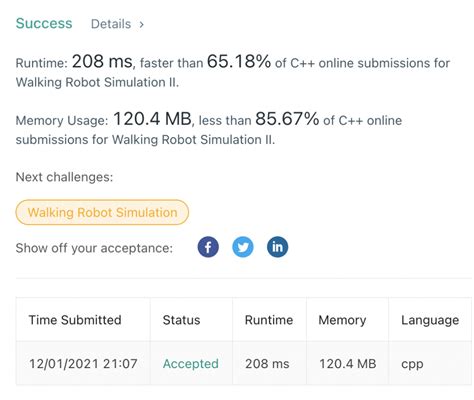Click the 65.18% runtime percentile
This screenshot has width=474, height=400.
[x=239, y=61]
